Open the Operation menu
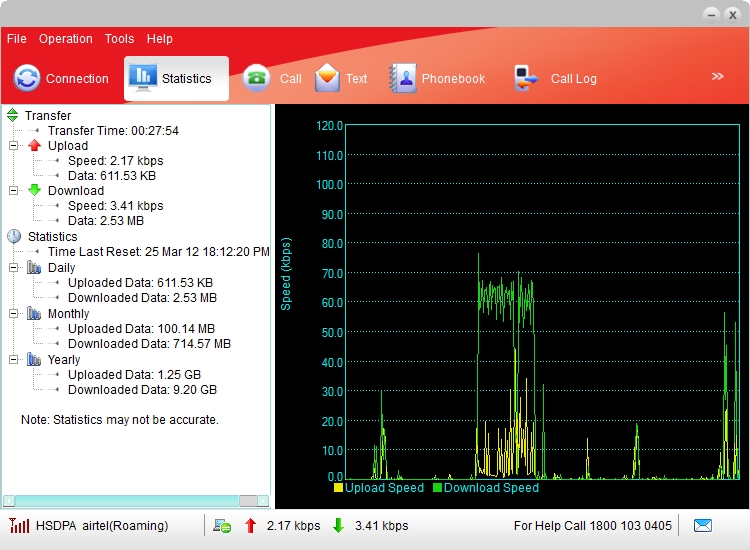Viewport: 750px width, 550px height. tap(66, 39)
